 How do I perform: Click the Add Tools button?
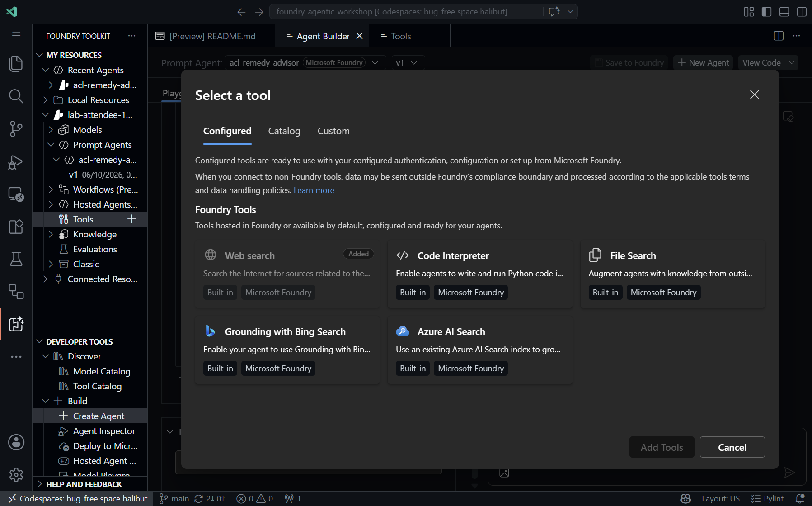(x=662, y=447)
